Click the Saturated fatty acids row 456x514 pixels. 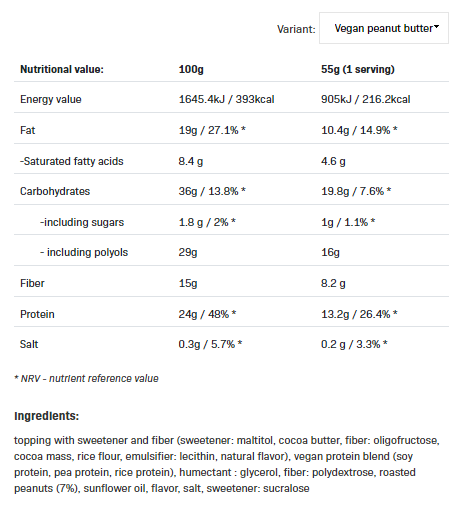231,161
